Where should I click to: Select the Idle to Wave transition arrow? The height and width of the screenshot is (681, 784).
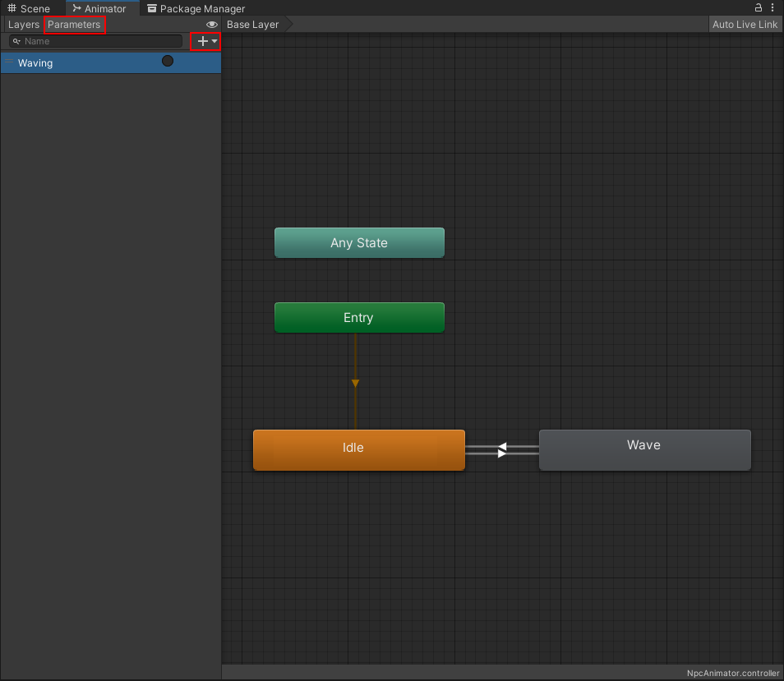pyautogui.click(x=502, y=453)
